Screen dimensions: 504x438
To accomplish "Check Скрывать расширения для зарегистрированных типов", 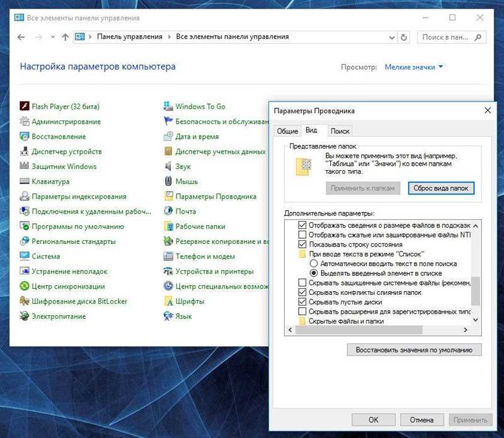I will coord(302,311).
